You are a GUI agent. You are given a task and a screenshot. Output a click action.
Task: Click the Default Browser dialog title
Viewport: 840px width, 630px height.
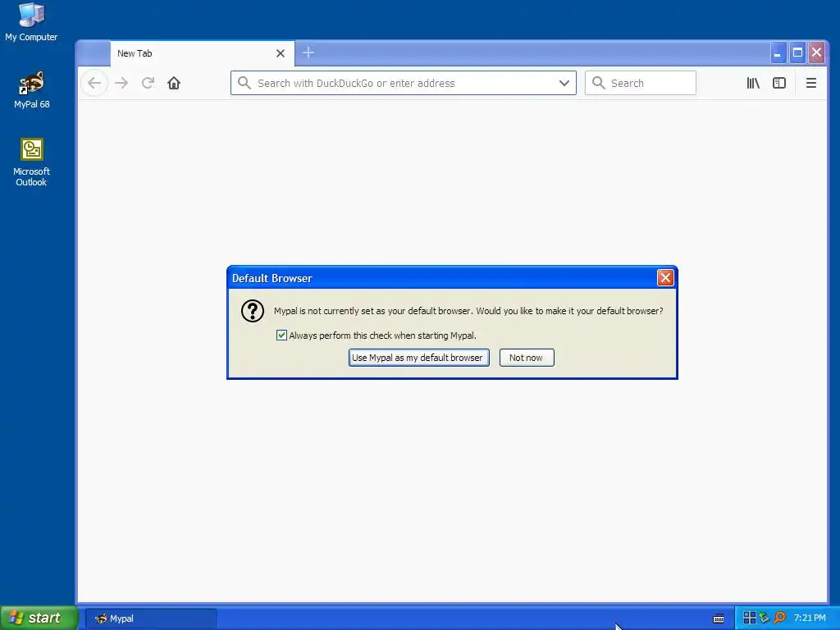click(272, 279)
